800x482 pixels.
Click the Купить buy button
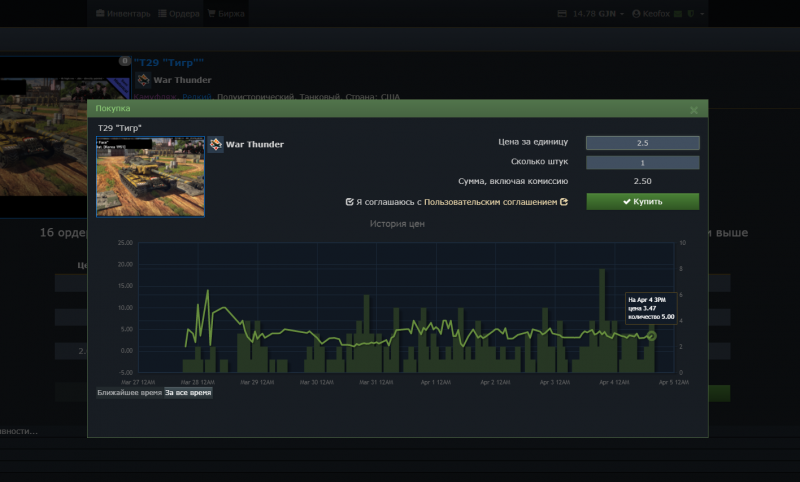(x=642, y=201)
